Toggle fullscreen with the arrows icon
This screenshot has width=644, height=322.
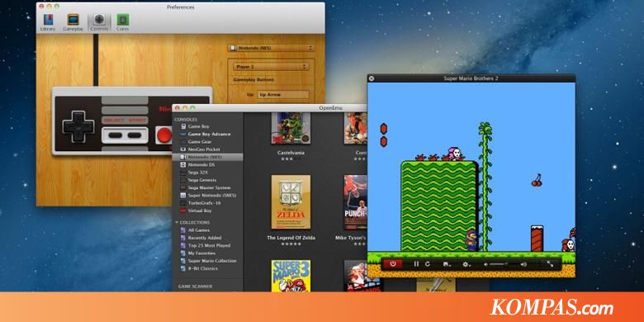(551, 264)
